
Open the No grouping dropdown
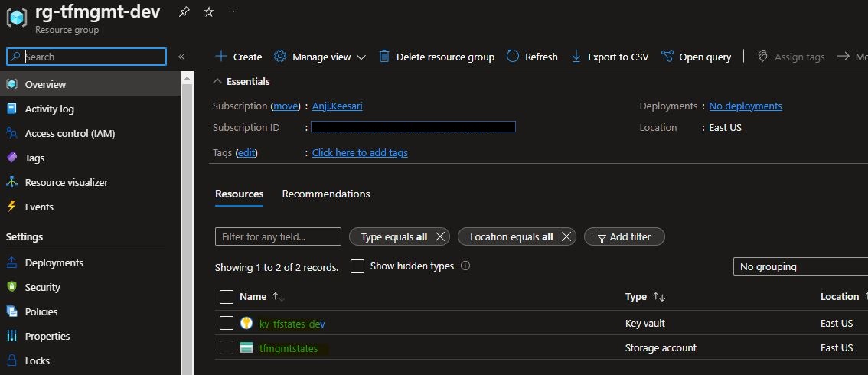pyautogui.click(x=801, y=266)
